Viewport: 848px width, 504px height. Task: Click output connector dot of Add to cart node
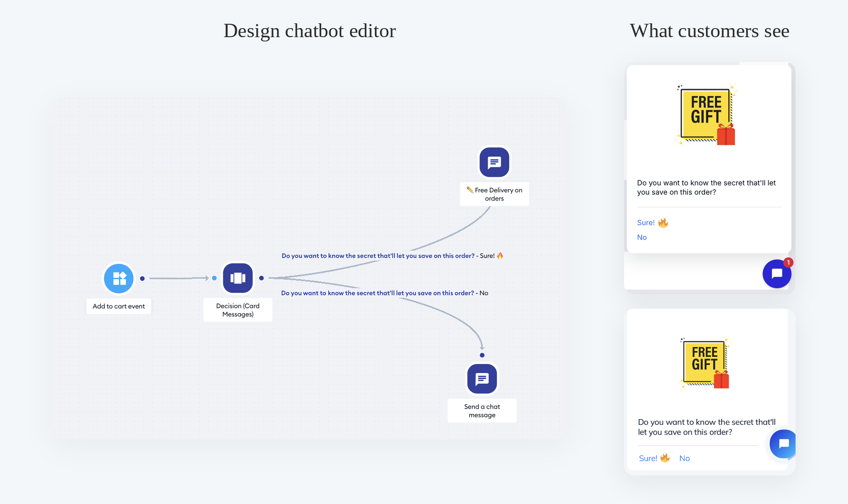coord(142,278)
